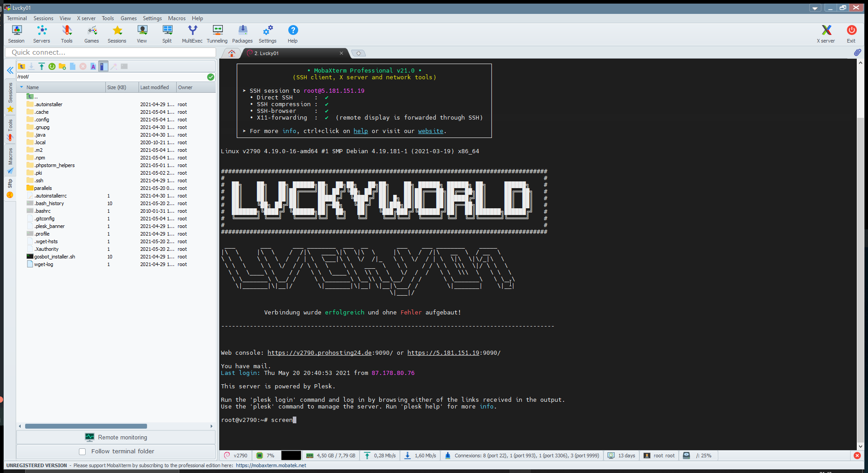Image resolution: width=868 pixels, height=473 pixels.
Task: Click the MultiExec toolbar icon
Action: coord(192,34)
